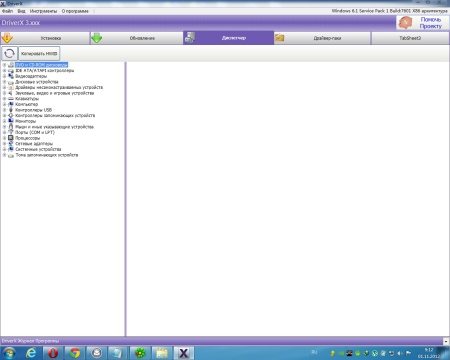This screenshot has height=360, width=450.
Task: Click the Клавиатуры keyboard icon
Action: tap(11, 99)
